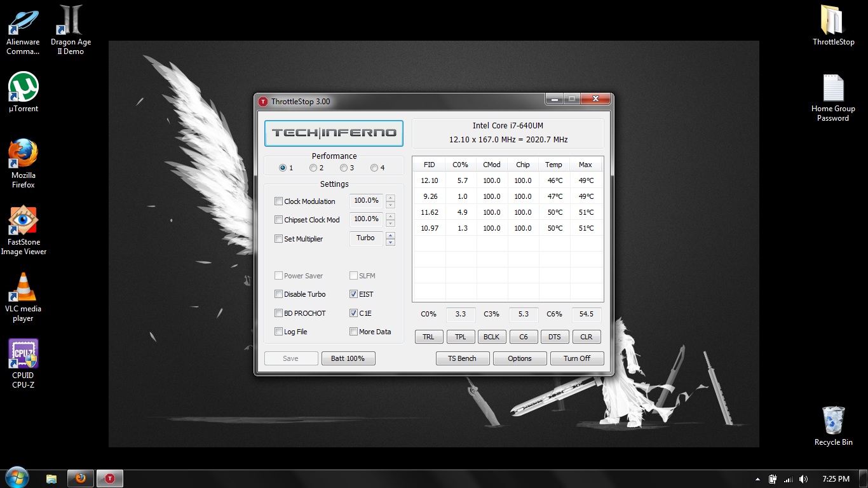The image size is (868, 488).
Task: Select Performance profile 3
Action: (x=347, y=168)
